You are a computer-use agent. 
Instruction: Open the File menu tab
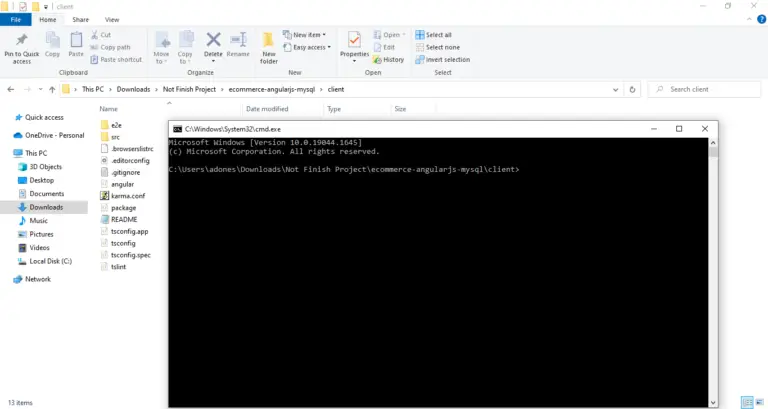(x=15, y=19)
